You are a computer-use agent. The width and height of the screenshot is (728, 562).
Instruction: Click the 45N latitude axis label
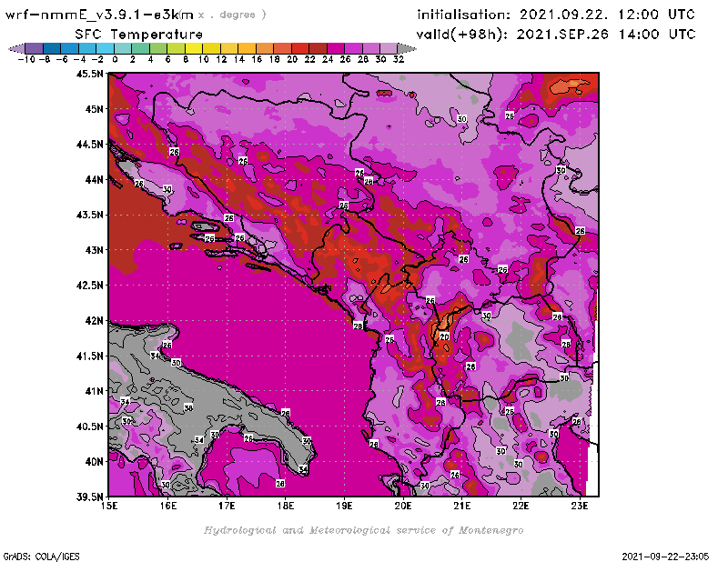tap(94, 109)
